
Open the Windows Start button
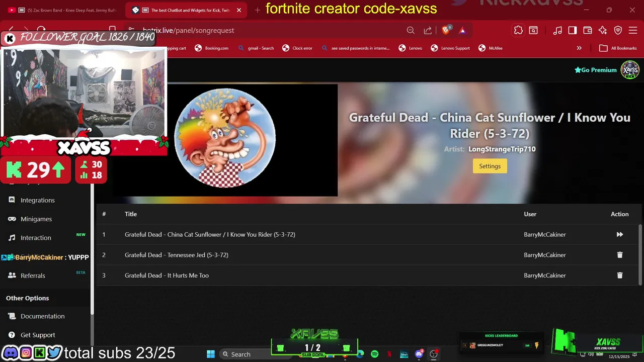[211, 354]
